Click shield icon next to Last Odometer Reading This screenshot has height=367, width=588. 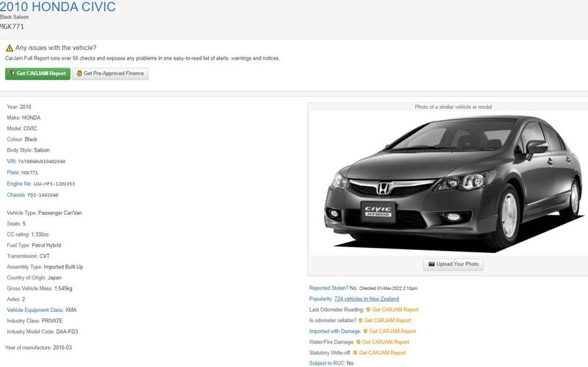(x=368, y=310)
